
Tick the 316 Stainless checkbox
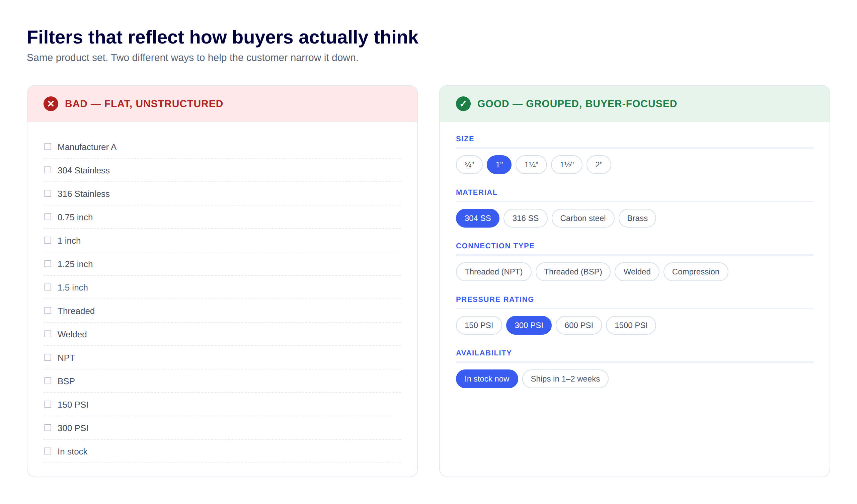point(48,193)
